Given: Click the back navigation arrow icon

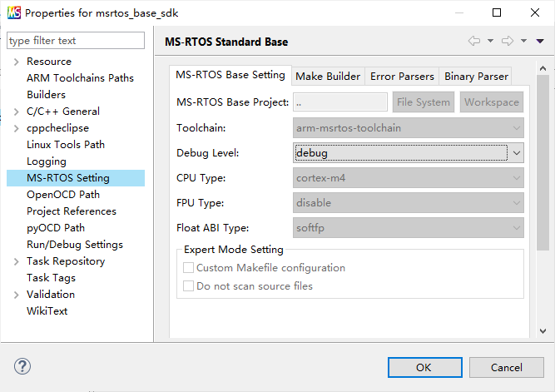Looking at the screenshot, I should (x=474, y=41).
